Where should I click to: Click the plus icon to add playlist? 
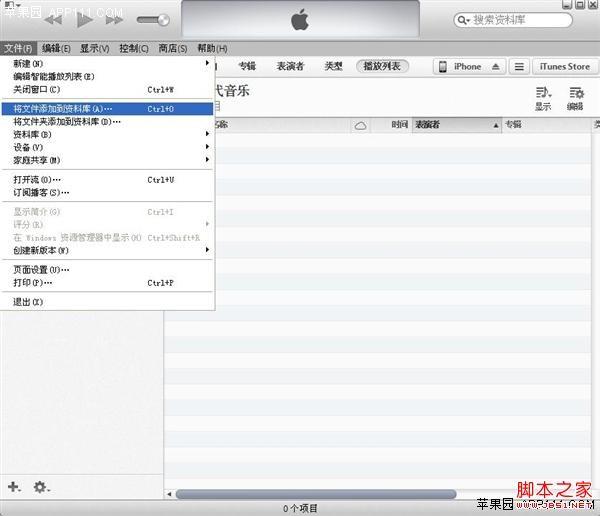pyautogui.click(x=14, y=487)
